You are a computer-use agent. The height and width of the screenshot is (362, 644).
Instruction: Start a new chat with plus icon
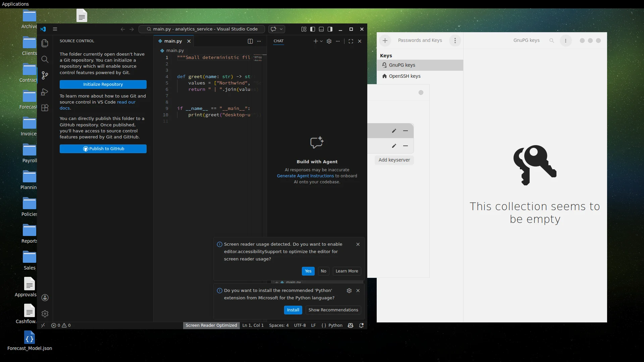tap(315, 41)
